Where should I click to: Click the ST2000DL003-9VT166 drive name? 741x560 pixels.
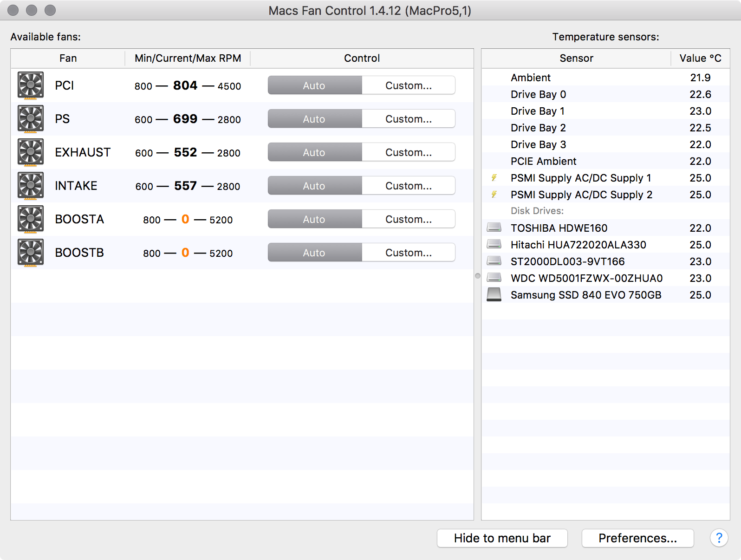(568, 261)
